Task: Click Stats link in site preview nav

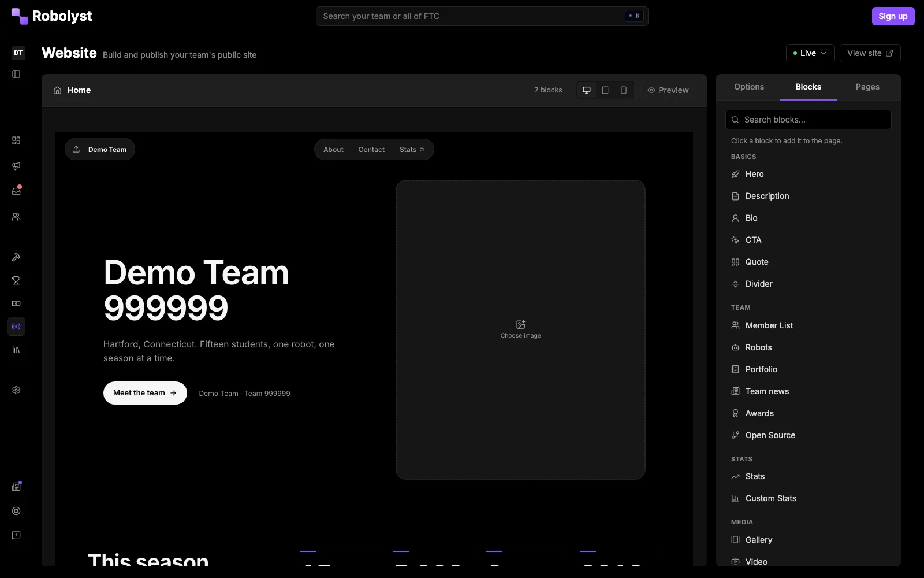Action: pyautogui.click(x=412, y=150)
